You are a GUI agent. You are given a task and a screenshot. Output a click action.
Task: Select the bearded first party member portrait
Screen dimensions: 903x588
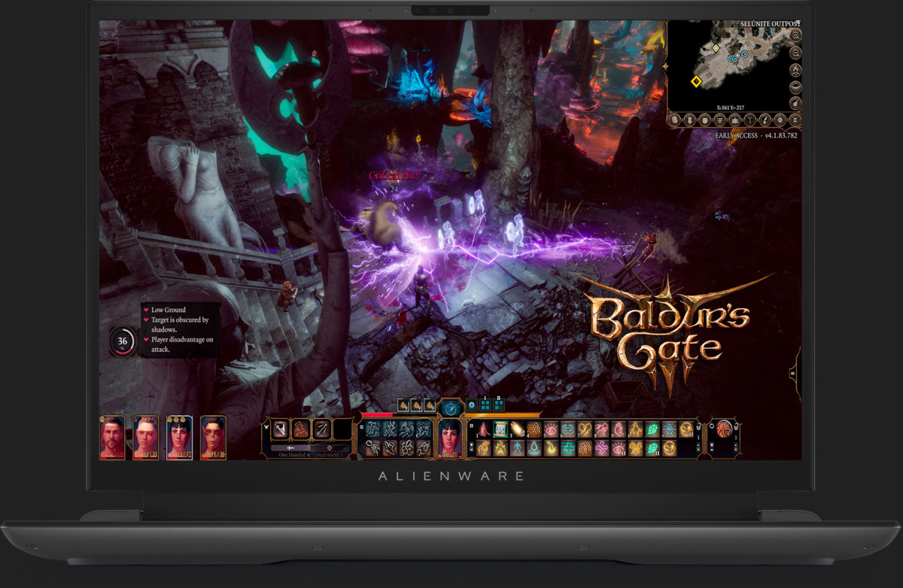(112, 437)
